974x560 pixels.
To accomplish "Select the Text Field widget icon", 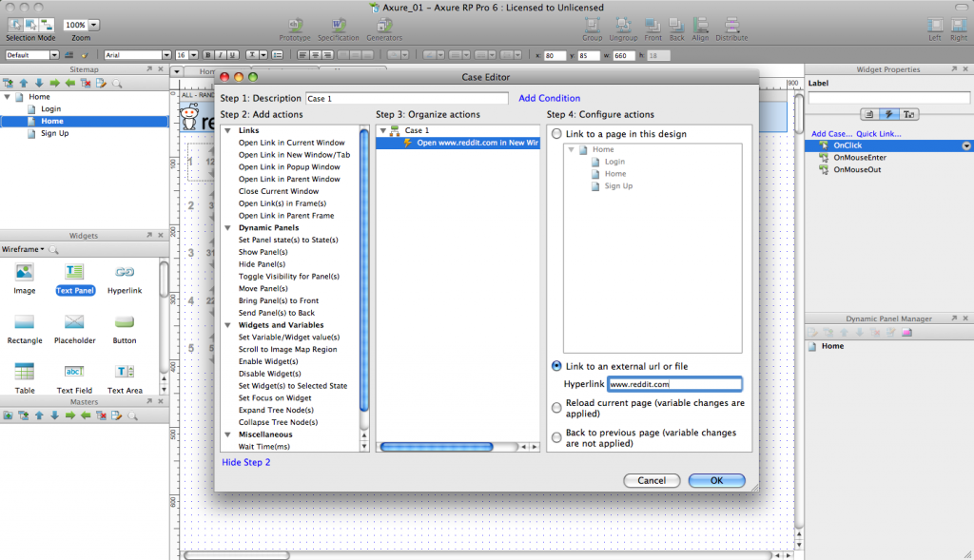I will tap(74, 371).
